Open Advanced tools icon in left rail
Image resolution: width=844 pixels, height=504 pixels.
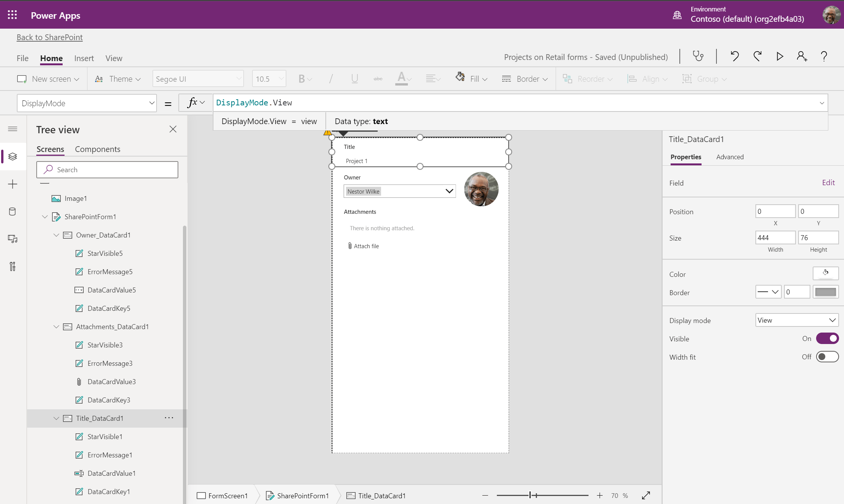[x=13, y=266]
